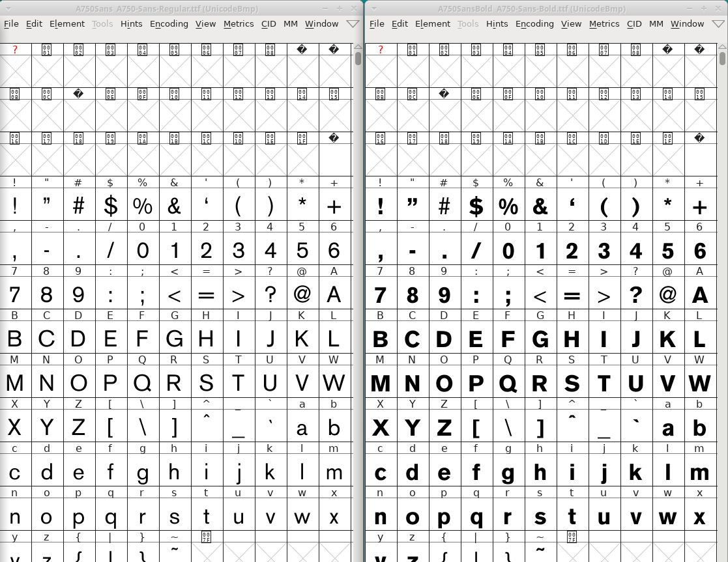Select the equals glyph in Bold window
The image size is (728, 562).
(x=572, y=294)
